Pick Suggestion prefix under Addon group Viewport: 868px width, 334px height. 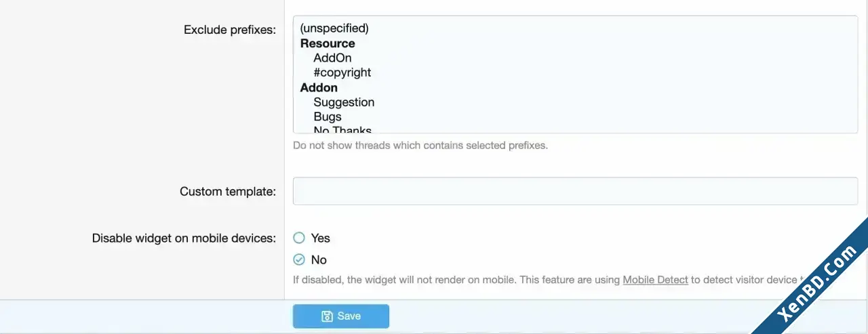344,102
